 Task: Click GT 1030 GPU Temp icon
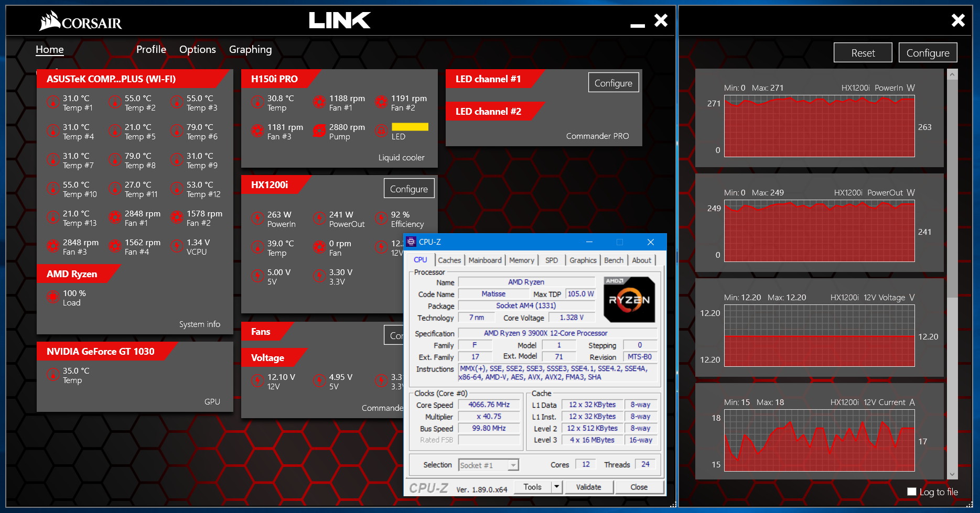pyautogui.click(x=53, y=375)
